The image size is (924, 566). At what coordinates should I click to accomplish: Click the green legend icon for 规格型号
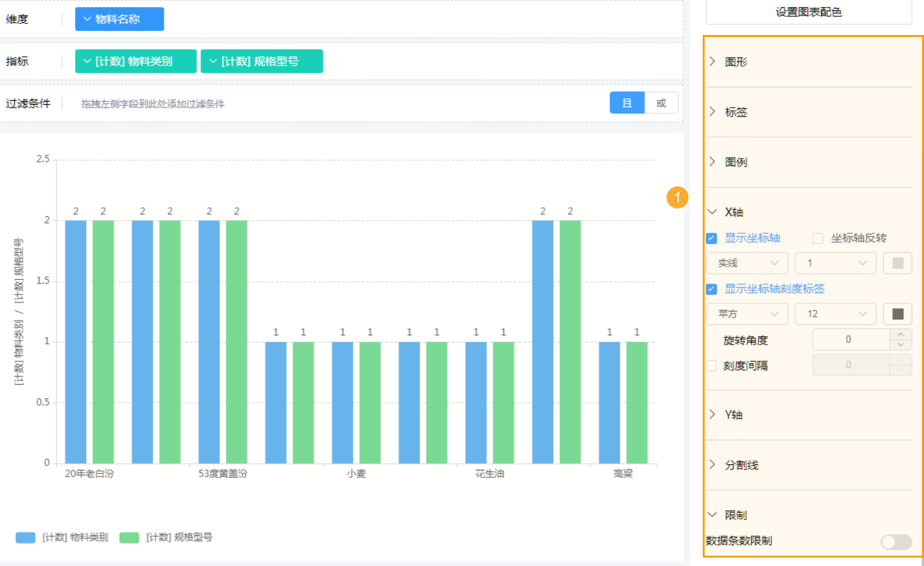(129, 538)
